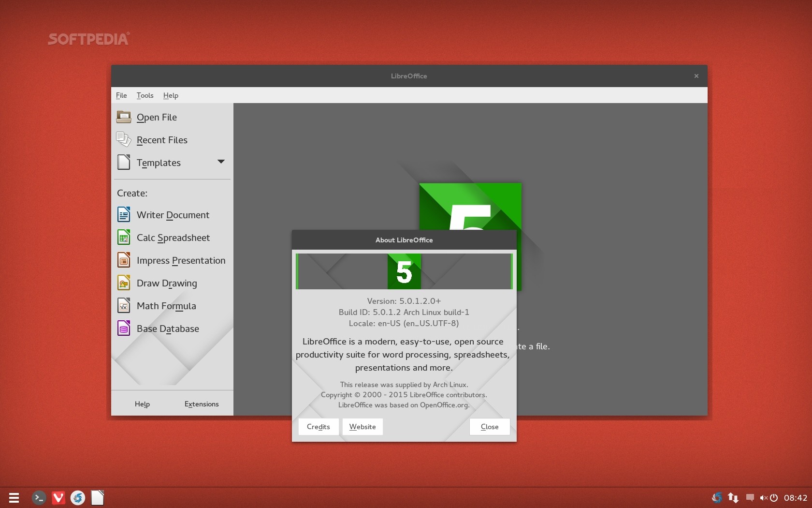
Task: Click the Open File folder icon
Action: click(124, 117)
